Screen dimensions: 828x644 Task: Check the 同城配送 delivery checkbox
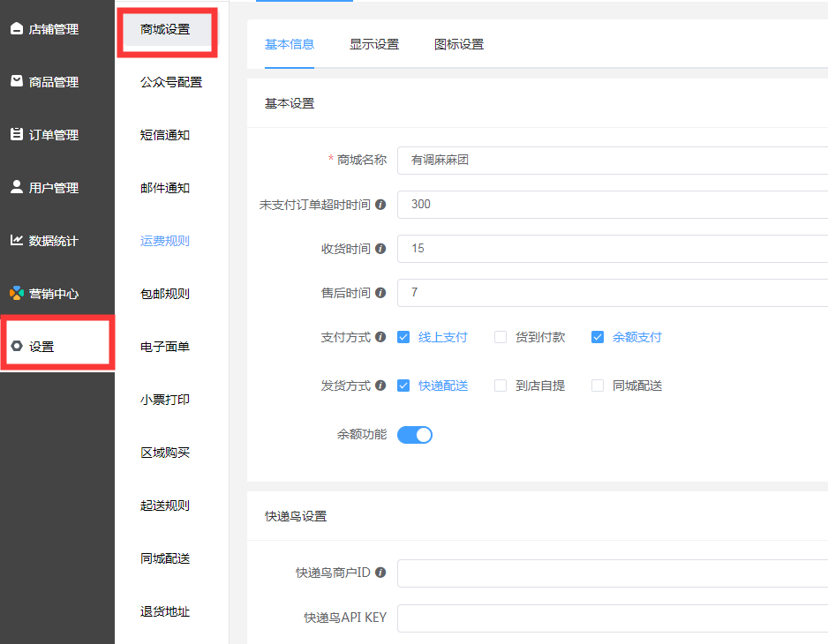[x=598, y=386]
